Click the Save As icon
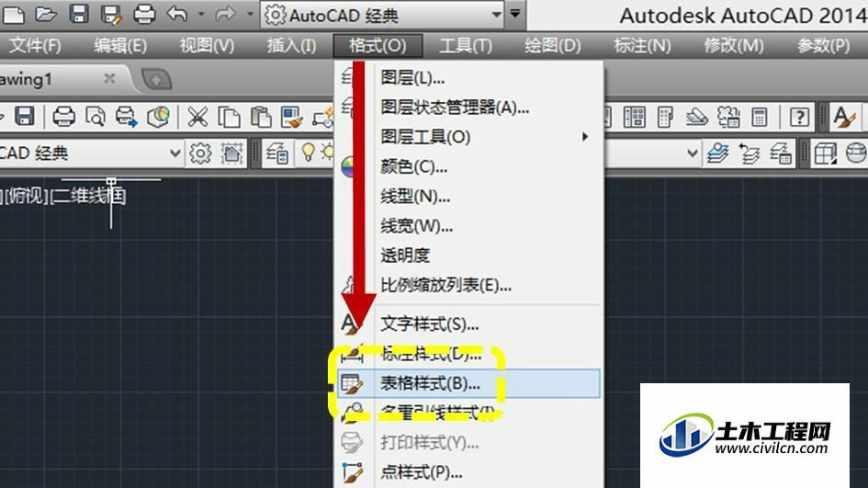The width and height of the screenshot is (868, 488). pyautogui.click(x=112, y=15)
